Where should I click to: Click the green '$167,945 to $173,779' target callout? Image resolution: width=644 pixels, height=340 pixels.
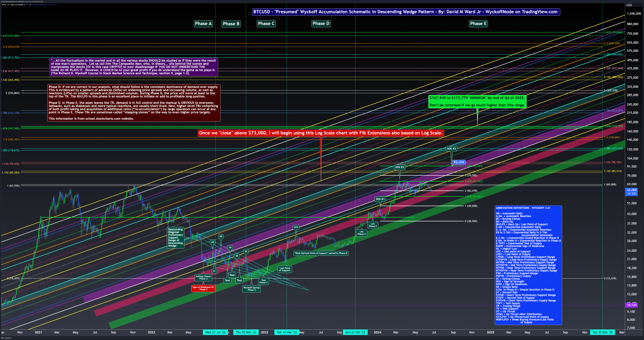click(477, 102)
